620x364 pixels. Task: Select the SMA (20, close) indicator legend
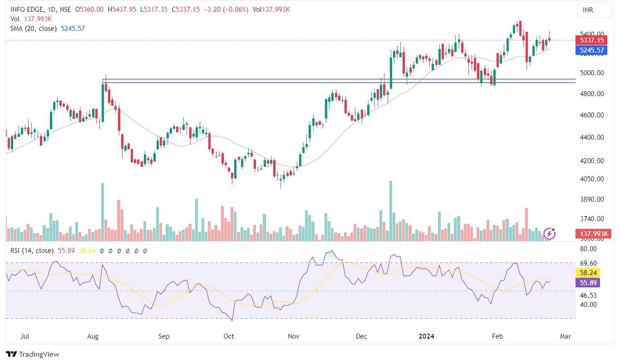(x=34, y=28)
